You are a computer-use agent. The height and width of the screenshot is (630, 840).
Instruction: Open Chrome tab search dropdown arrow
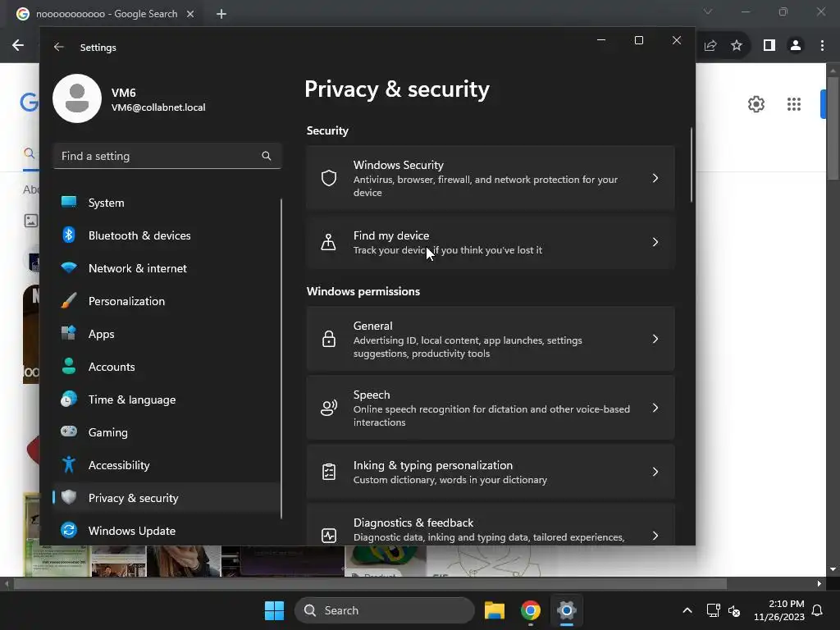click(708, 11)
